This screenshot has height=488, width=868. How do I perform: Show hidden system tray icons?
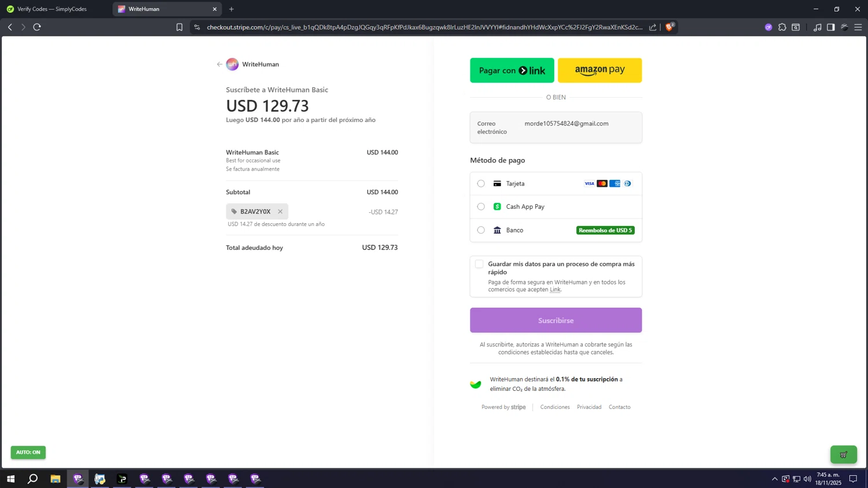[x=775, y=479]
